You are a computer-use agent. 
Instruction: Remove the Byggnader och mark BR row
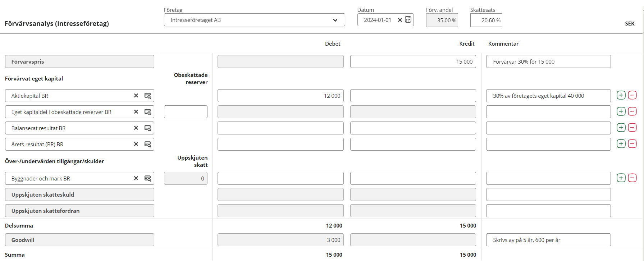pos(632,178)
